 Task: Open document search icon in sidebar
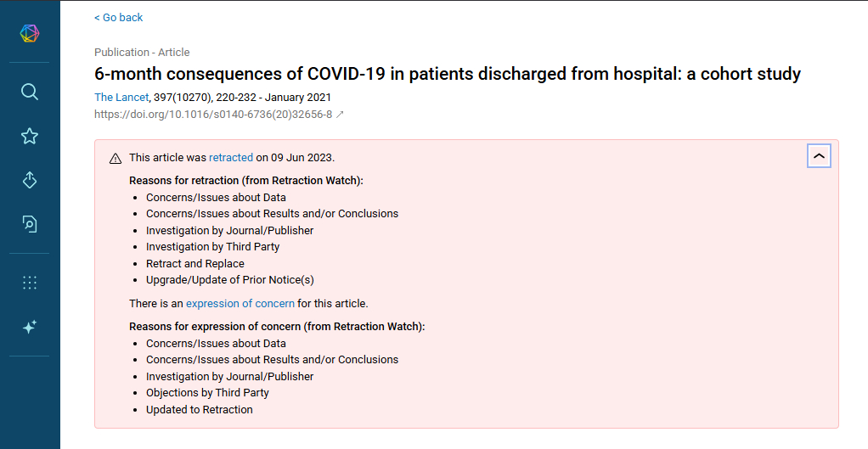pyautogui.click(x=30, y=224)
